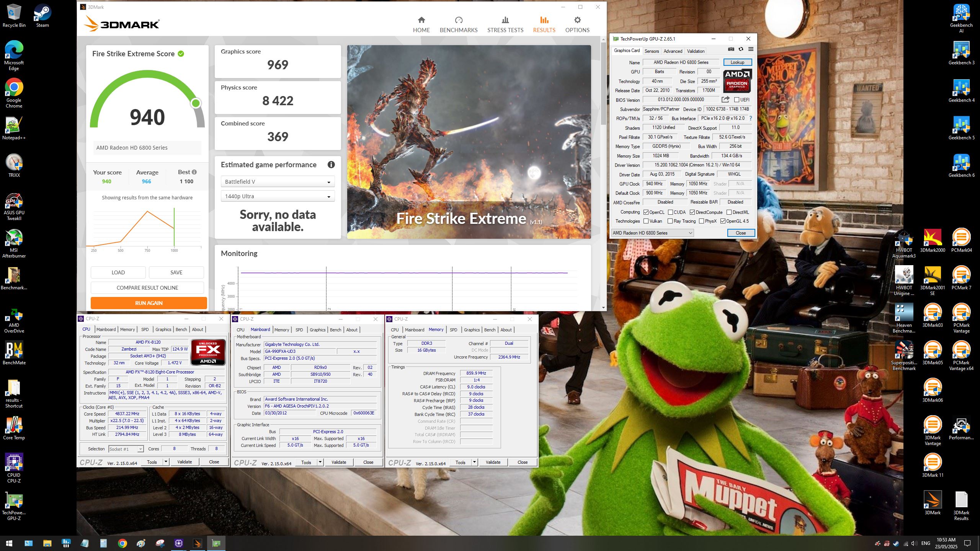This screenshot has height=551, width=980.
Task: Toggle Vulkan checkbox in GPU-Z
Action: pos(646,221)
